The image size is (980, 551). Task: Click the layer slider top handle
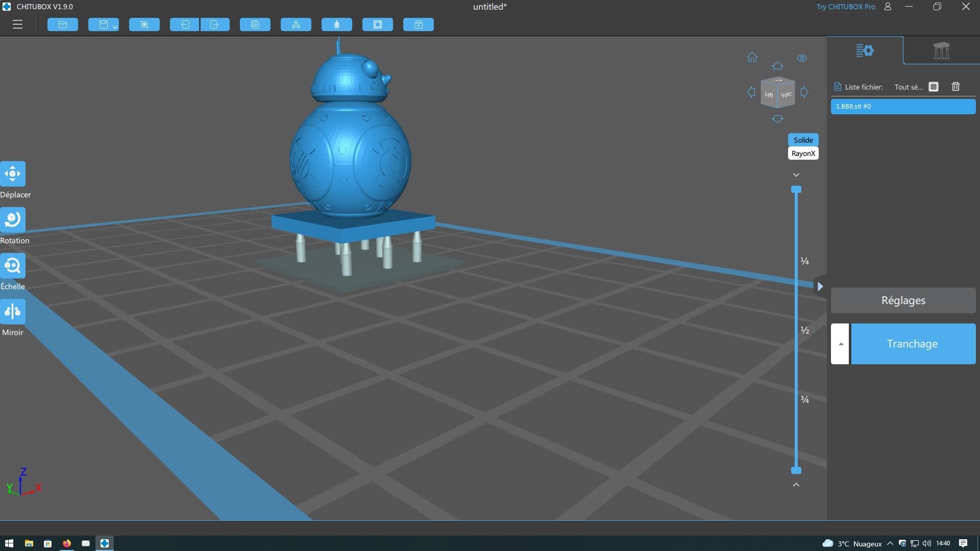coord(796,190)
